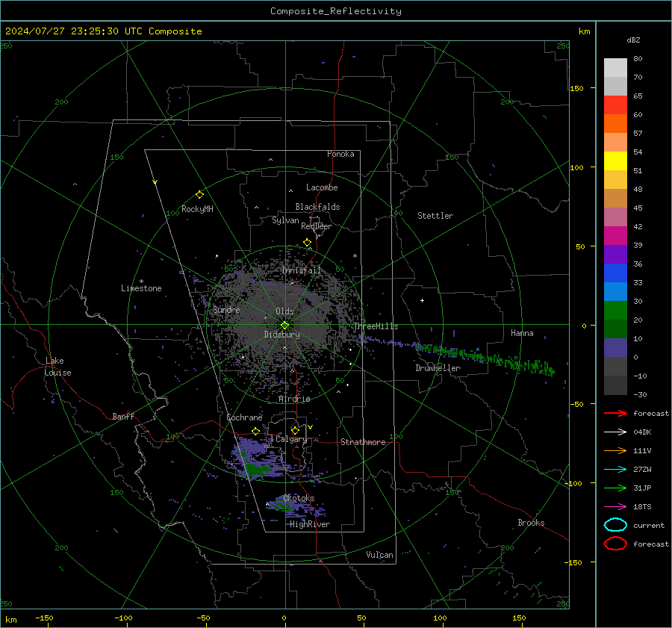Click the Vulcan town label
Image resolution: width=672 pixels, height=628 pixels.
click(379, 555)
